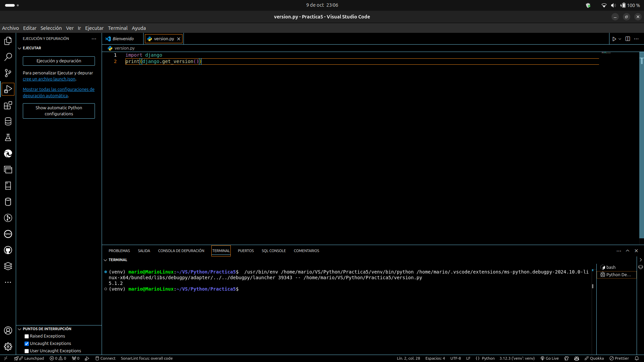
Task: Change indentation Espacios: 4
Action: pos(435,358)
